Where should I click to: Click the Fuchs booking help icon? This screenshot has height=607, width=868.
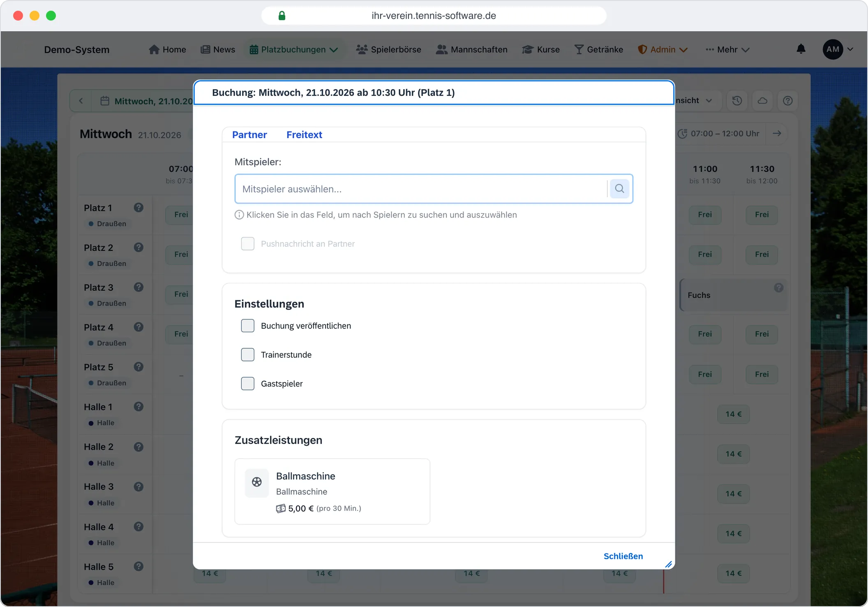click(778, 288)
